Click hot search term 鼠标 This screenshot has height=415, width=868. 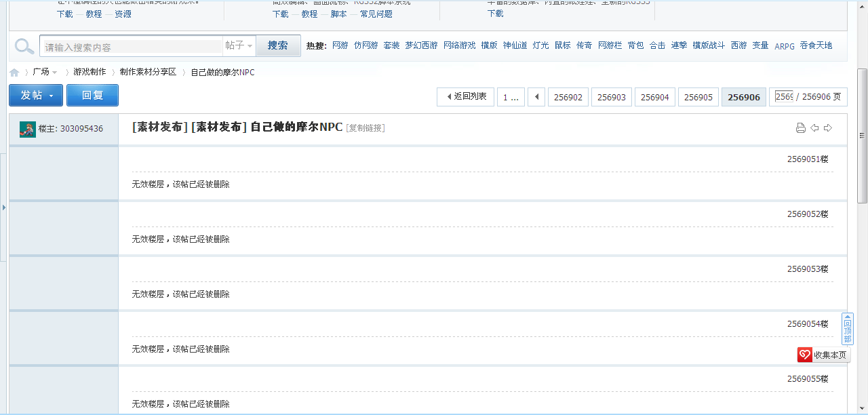point(563,45)
